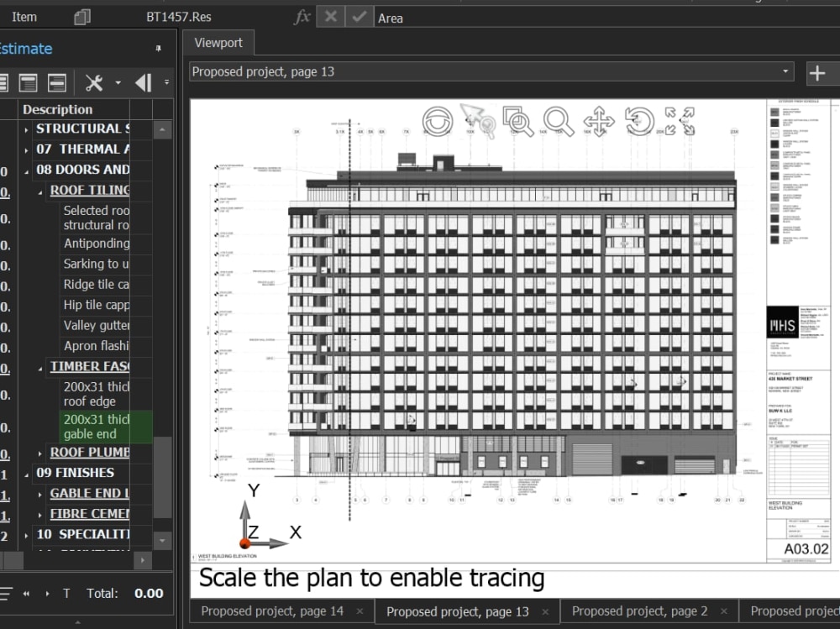Click the double-left navigation arrows by Total

click(26, 594)
